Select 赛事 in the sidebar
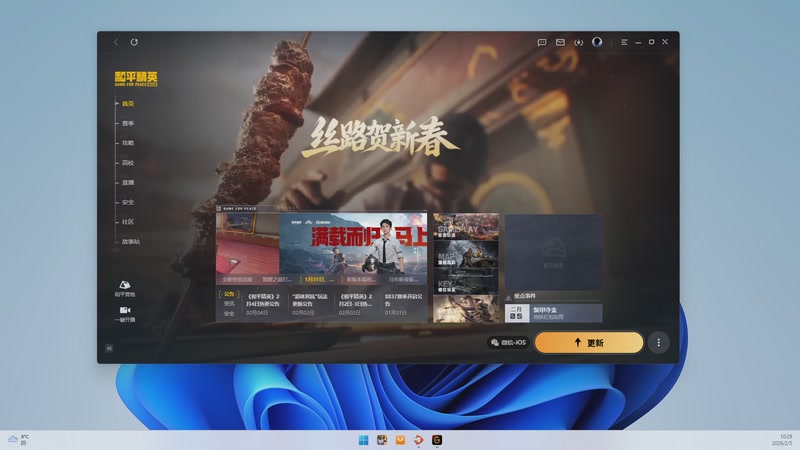 (128, 123)
